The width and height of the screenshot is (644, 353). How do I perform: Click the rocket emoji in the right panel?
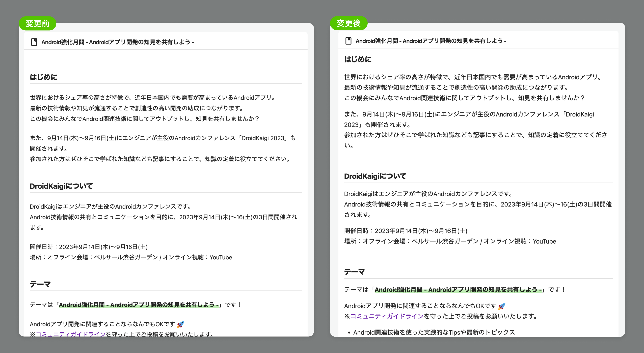(501, 306)
